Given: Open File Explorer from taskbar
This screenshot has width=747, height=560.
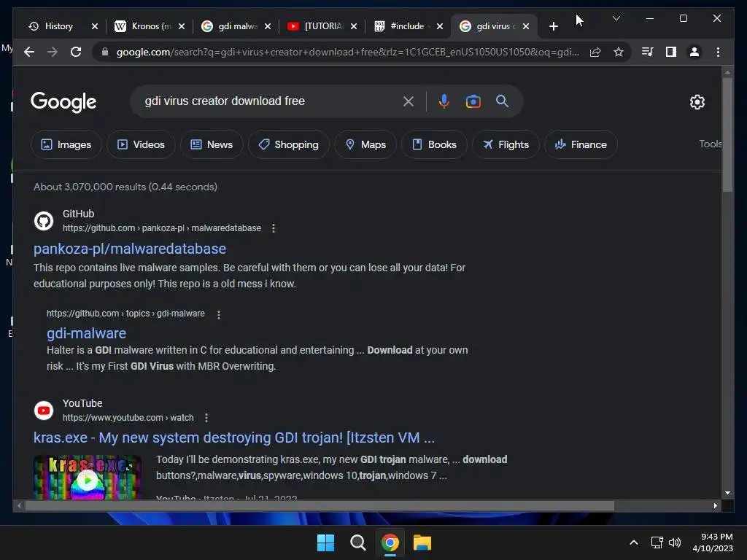Looking at the screenshot, I should click(x=422, y=542).
